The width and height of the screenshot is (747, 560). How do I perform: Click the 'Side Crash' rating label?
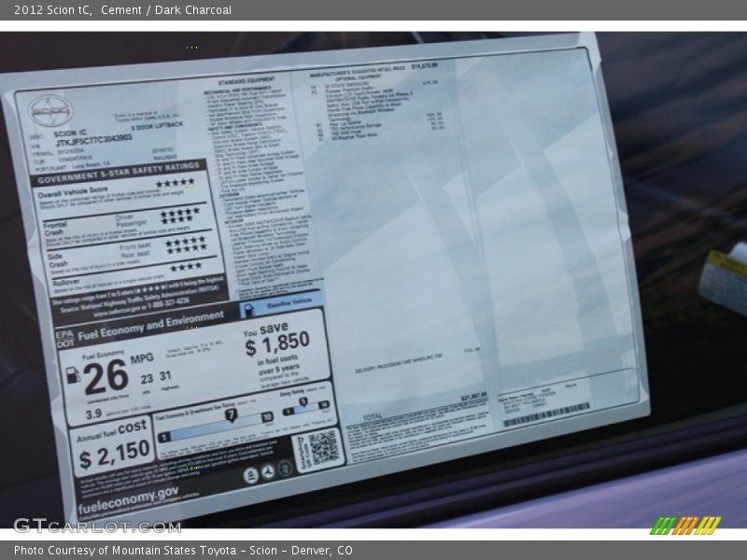(58, 260)
